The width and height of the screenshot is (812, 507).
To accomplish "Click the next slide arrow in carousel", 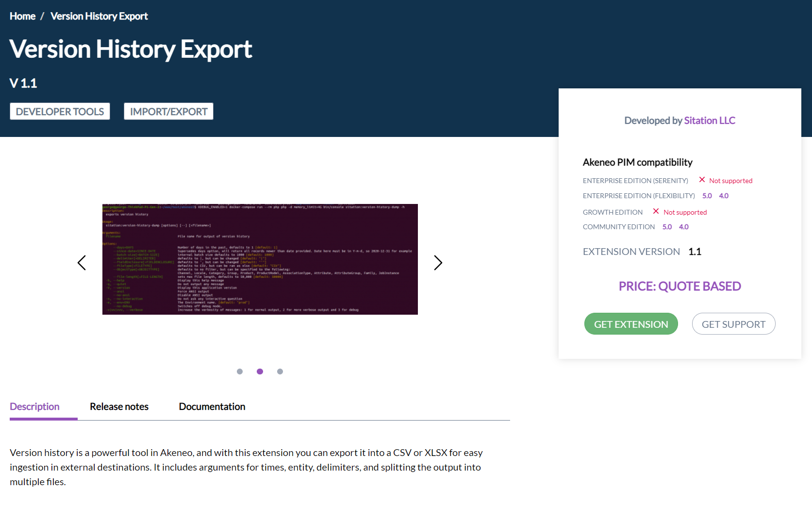I will (438, 263).
